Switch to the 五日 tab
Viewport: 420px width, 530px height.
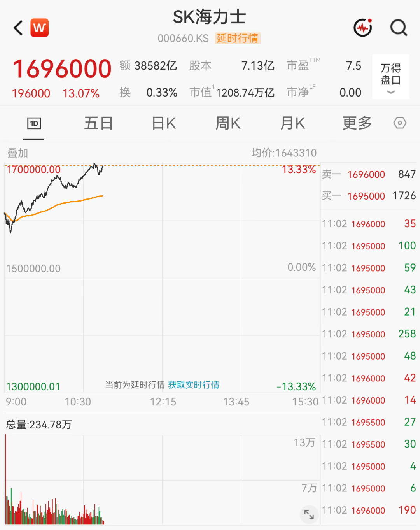(98, 123)
